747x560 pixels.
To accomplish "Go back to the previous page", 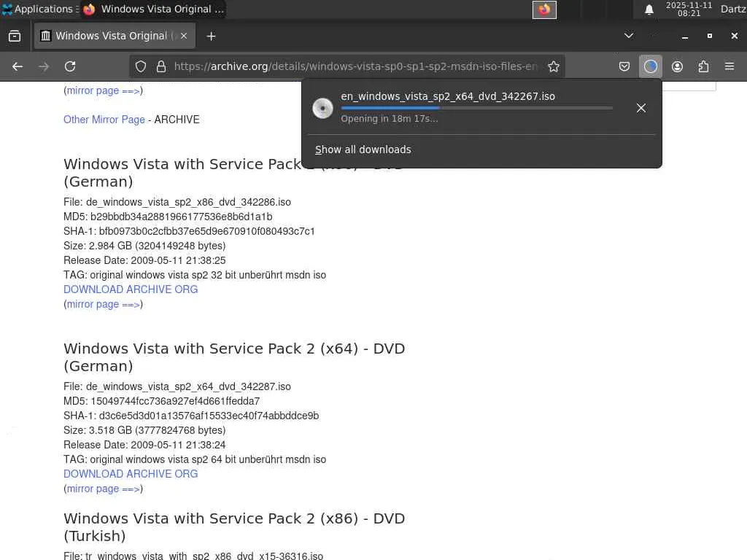I will 18,66.
